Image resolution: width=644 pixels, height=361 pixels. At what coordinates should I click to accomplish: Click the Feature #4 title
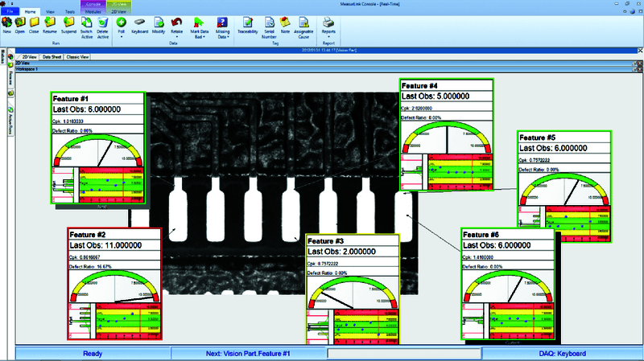(x=419, y=86)
